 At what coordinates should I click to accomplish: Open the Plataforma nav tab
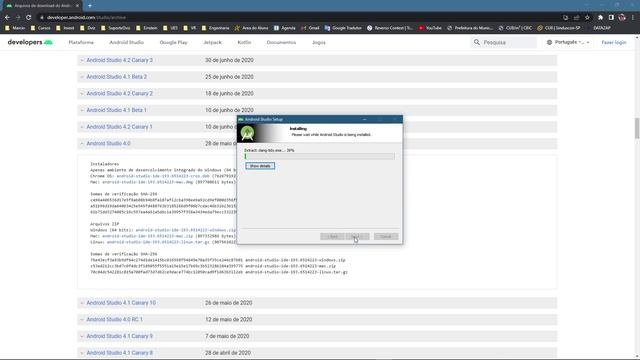point(81,42)
